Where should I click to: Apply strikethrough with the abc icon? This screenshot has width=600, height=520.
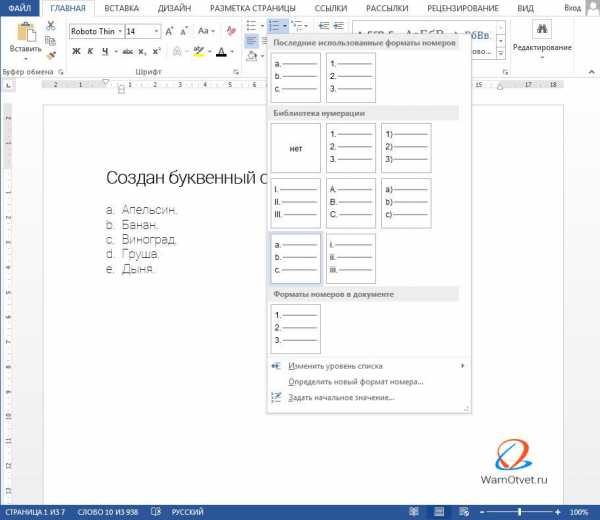coord(127,51)
